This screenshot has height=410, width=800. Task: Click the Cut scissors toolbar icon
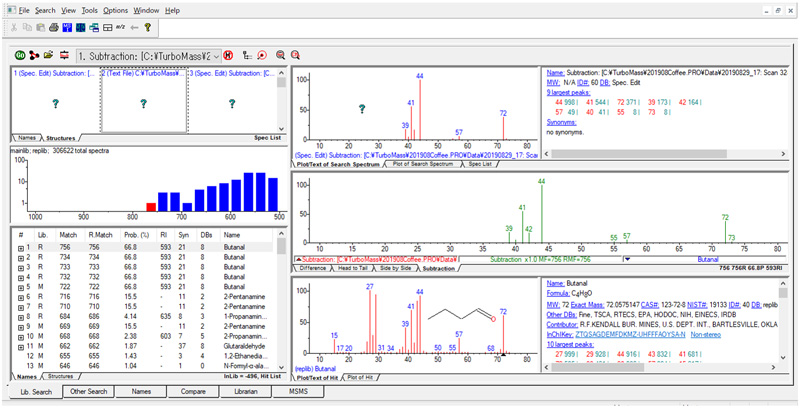tap(15, 28)
